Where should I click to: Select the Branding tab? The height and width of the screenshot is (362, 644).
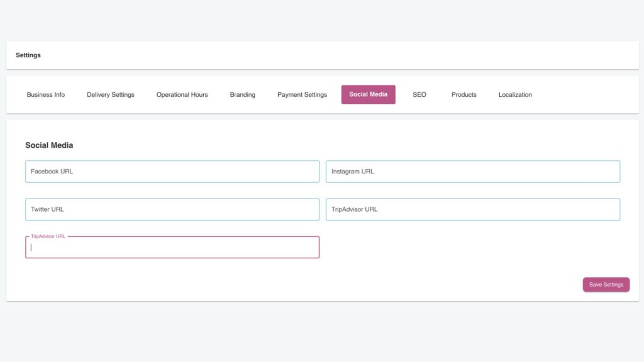pyautogui.click(x=242, y=95)
